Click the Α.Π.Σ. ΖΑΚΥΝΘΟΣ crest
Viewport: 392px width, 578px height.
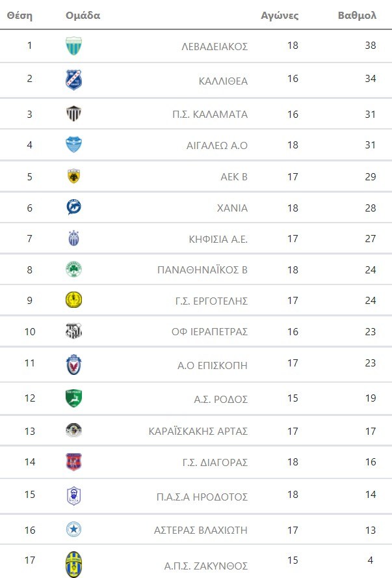73,564
